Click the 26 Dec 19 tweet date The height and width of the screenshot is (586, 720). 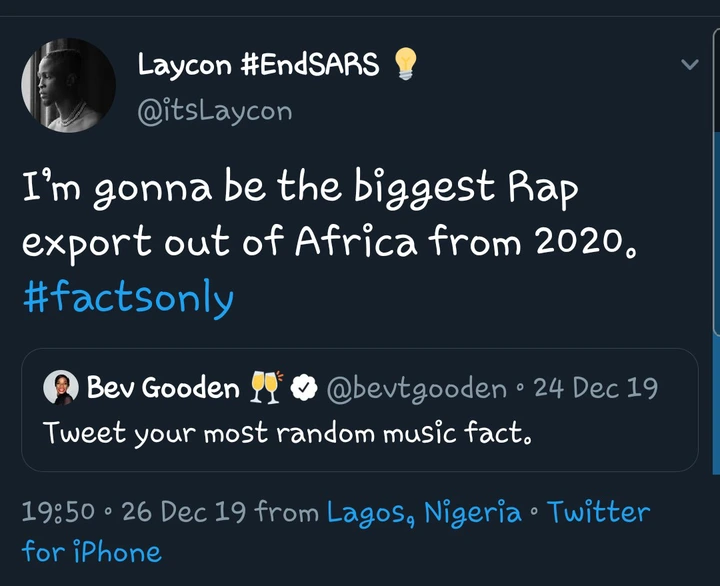pyautogui.click(x=178, y=514)
